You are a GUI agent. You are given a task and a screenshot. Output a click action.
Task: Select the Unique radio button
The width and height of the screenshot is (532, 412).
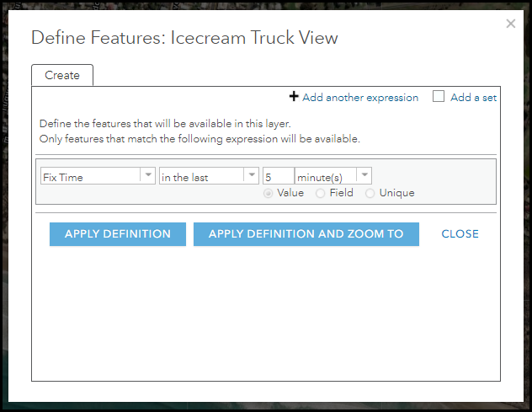point(370,193)
